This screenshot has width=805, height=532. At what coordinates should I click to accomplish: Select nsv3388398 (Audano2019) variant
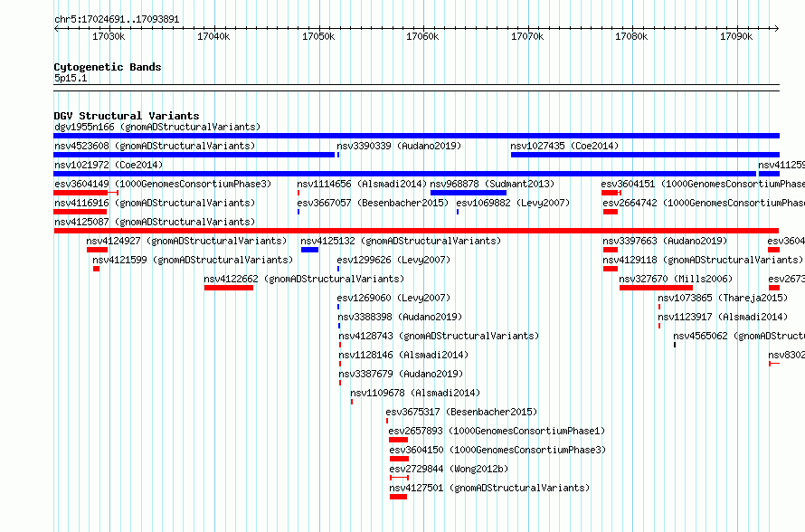(401, 317)
